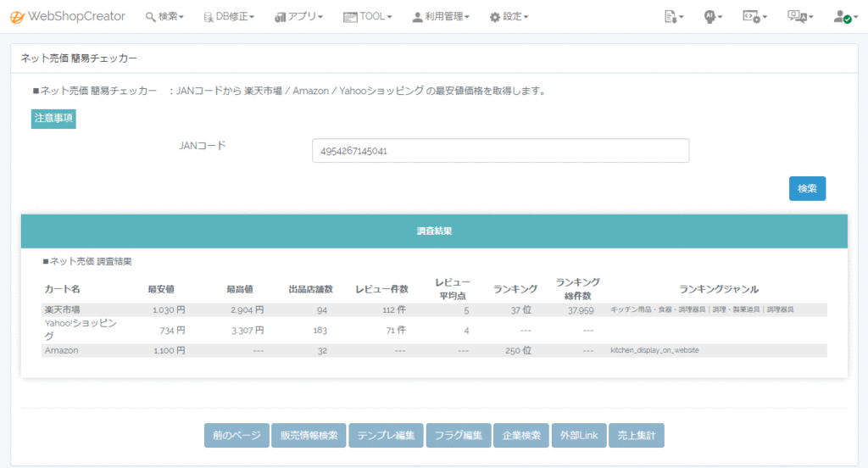The height and width of the screenshot is (468, 868).
Task: Click the 最高値 column header
Action: click(240, 289)
